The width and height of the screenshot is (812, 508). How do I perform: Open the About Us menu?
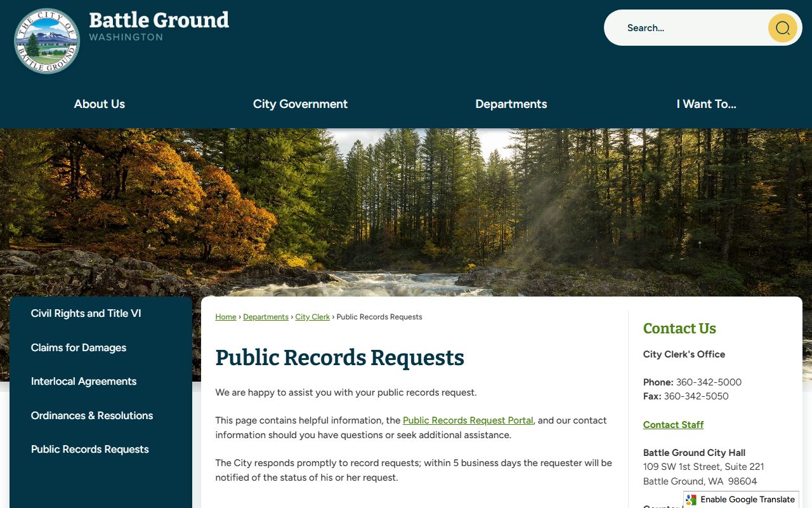100,104
